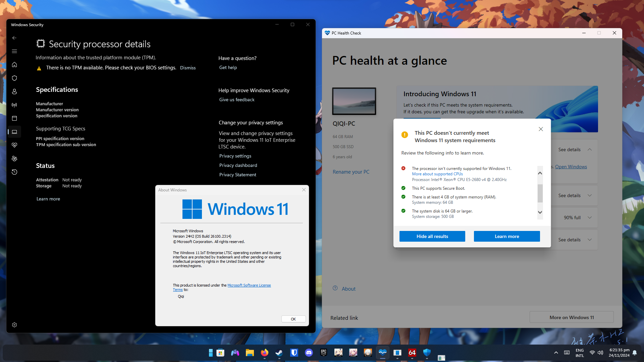Dismiss the no TPM available warning
Viewport: 644px width, 362px height.
click(188, 68)
